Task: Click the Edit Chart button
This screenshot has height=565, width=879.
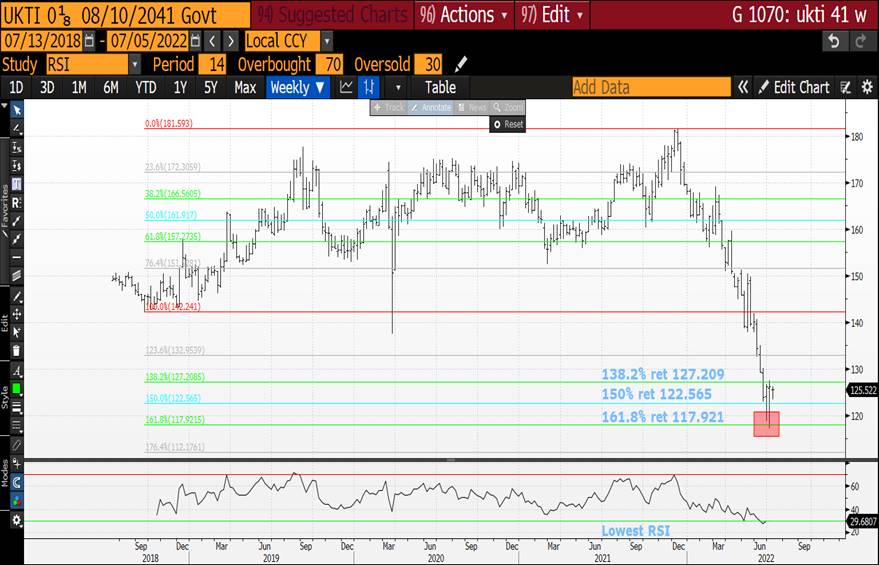Action: coord(794,87)
